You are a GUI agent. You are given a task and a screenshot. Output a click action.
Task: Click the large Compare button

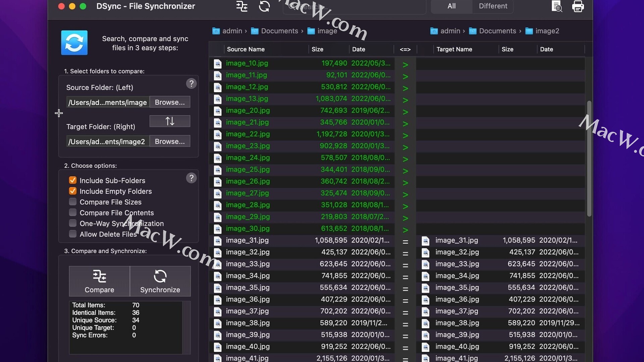(99, 281)
